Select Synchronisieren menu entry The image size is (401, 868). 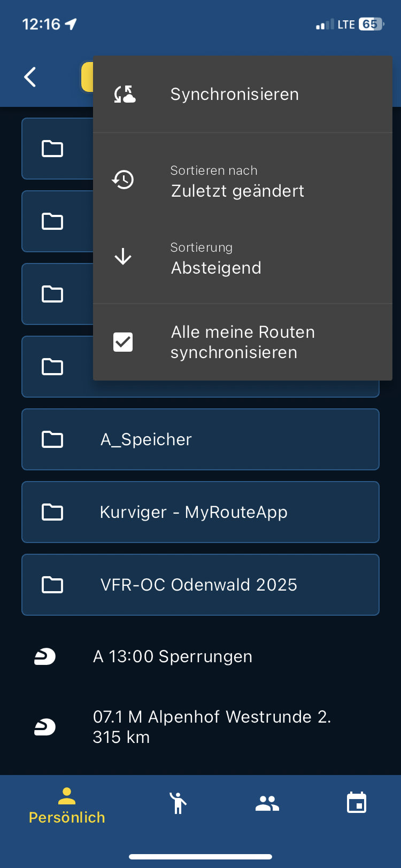pyautogui.click(x=243, y=94)
